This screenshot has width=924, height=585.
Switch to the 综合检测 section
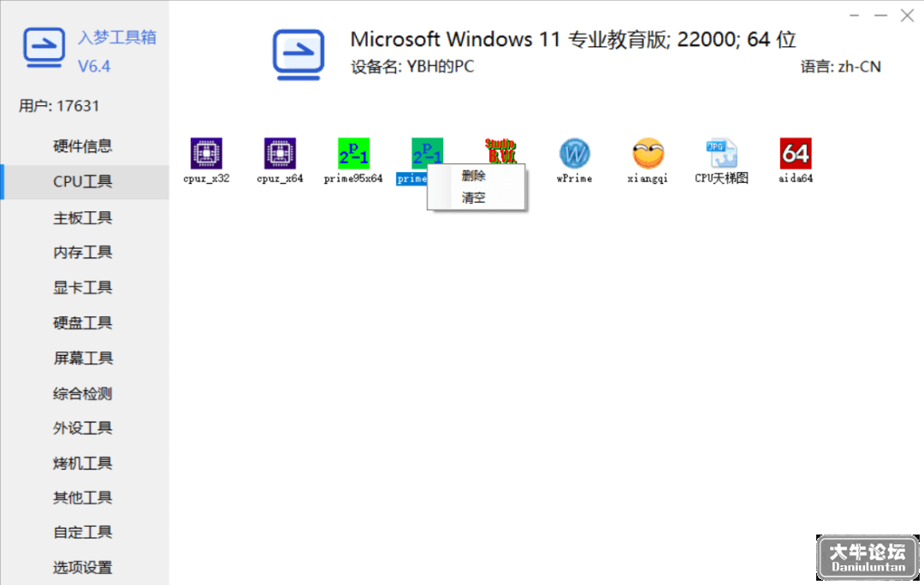[85, 393]
